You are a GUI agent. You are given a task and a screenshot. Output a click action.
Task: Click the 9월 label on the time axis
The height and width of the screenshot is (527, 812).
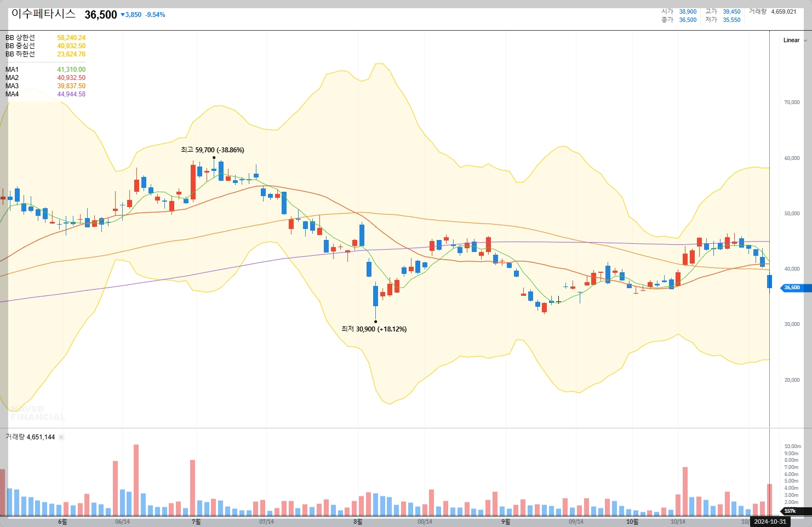tap(506, 522)
